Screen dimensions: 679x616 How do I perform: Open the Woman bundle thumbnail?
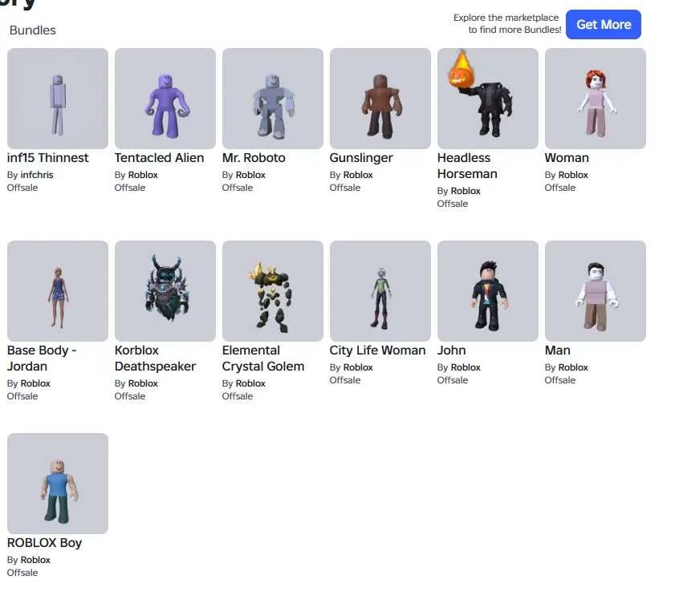pyautogui.click(x=596, y=99)
